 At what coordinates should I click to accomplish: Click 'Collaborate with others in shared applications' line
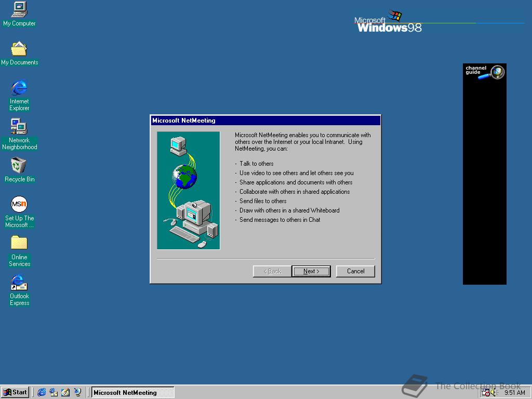point(295,192)
